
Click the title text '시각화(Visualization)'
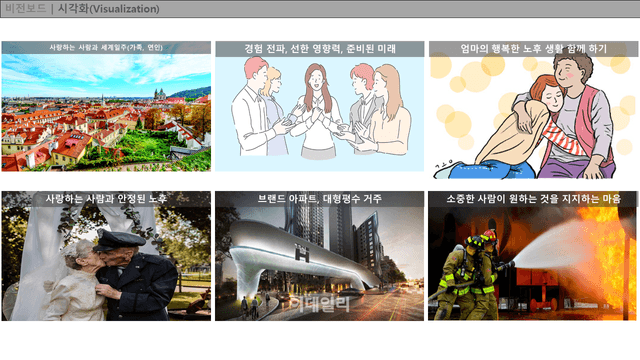(109, 9)
